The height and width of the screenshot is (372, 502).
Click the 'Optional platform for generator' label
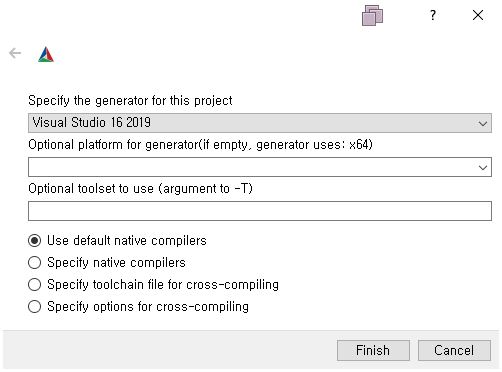click(200, 145)
